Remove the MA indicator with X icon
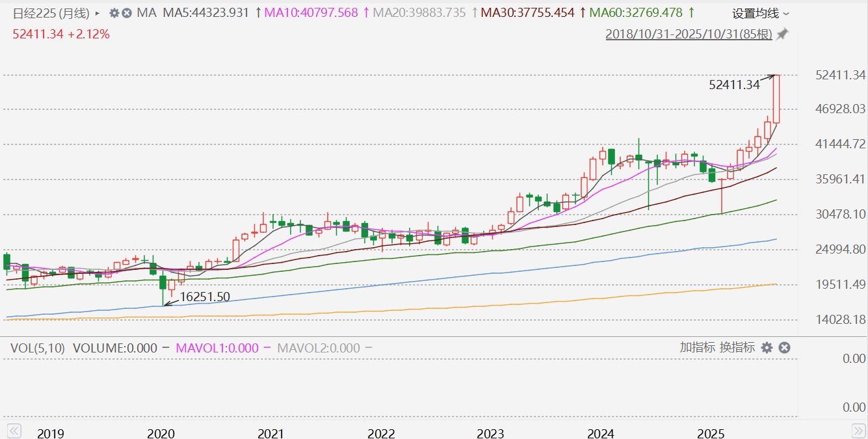This screenshot has width=868, height=439. [x=127, y=13]
